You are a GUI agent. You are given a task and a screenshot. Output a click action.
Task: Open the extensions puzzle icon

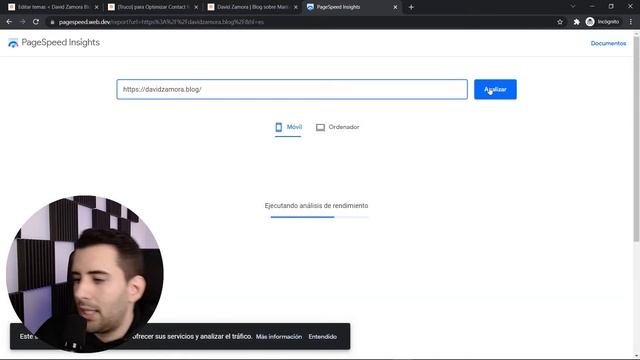[x=576, y=22]
